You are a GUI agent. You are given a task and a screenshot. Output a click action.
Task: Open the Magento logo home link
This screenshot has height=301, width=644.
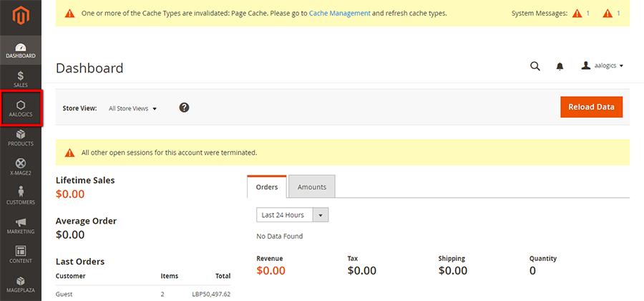tap(21, 15)
